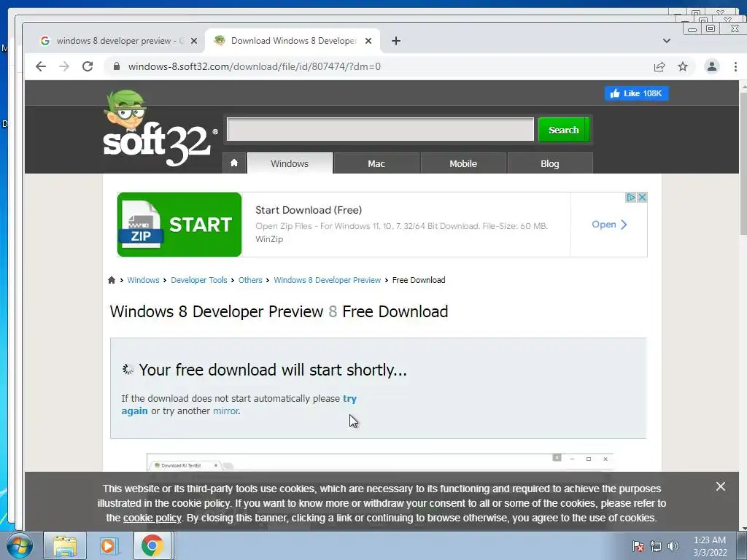Open the Windows breadcrumb link
Screen dimensions: 747x560
point(143,280)
